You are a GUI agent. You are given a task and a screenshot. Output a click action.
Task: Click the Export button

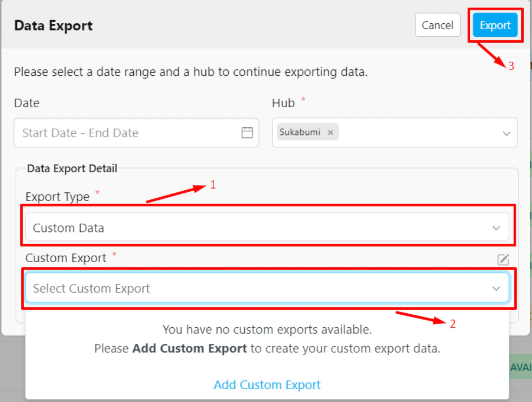click(x=495, y=25)
